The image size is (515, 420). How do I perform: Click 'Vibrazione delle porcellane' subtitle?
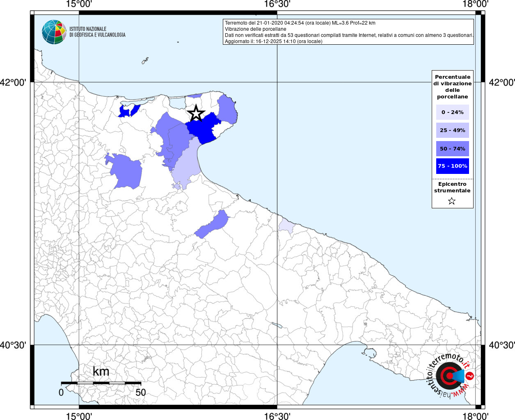(x=256, y=29)
